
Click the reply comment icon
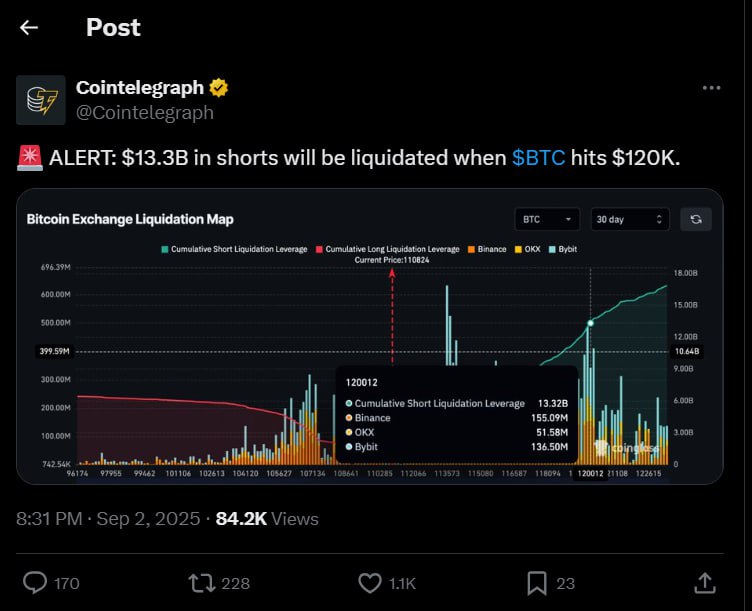tap(35, 583)
